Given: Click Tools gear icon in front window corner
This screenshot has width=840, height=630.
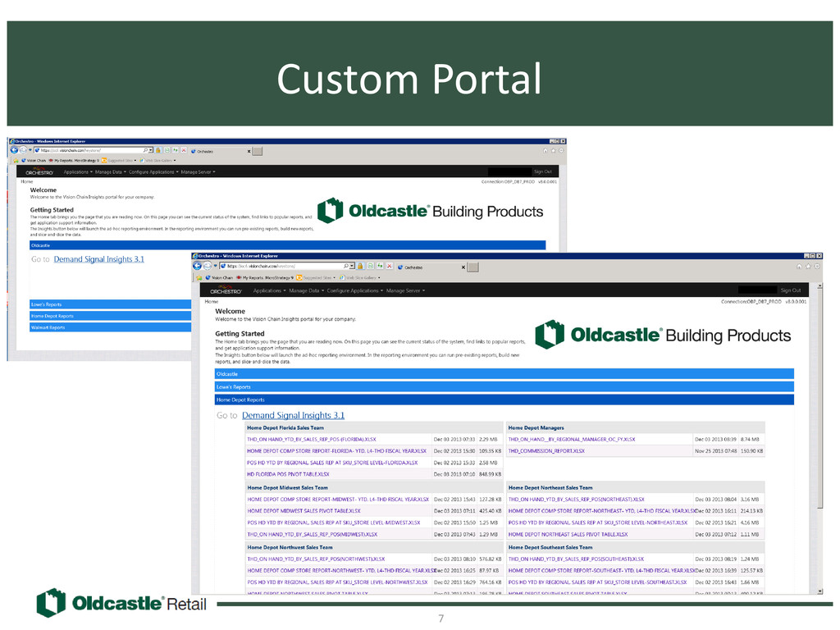Looking at the screenshot, I should (817, 267).
